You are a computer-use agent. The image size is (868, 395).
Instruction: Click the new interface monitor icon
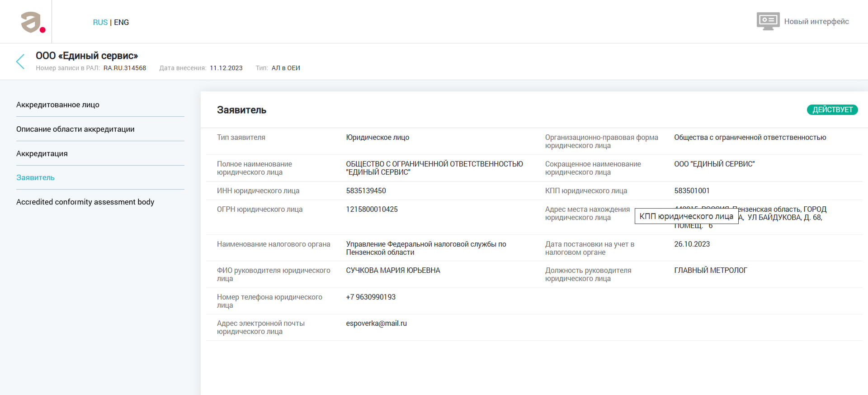click(x=768, y=21)
